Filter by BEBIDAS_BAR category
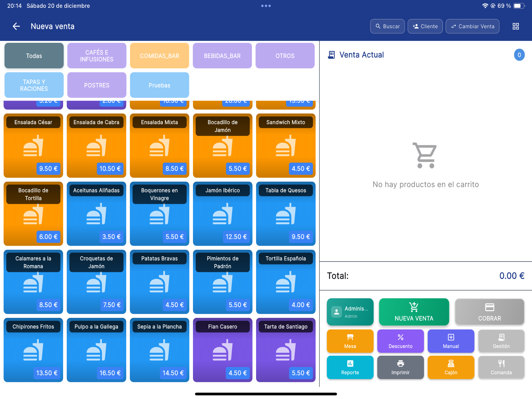 pyautogui.click(x=222, y=56)
